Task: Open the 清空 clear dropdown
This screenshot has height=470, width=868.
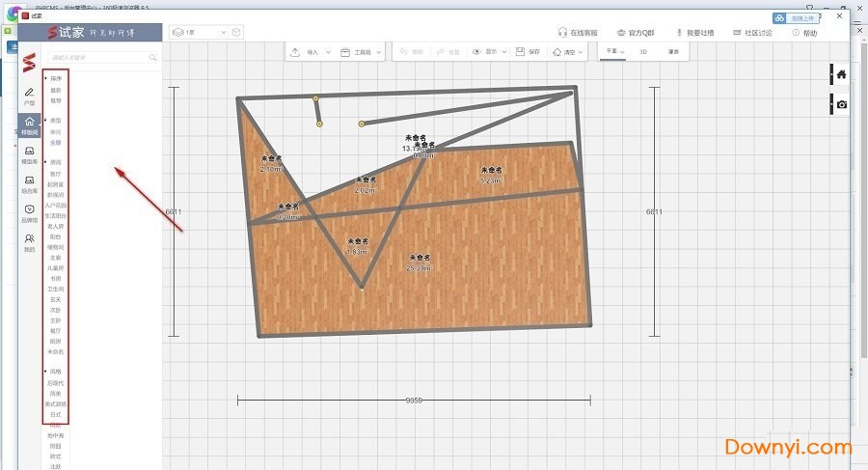Action: 571,52
